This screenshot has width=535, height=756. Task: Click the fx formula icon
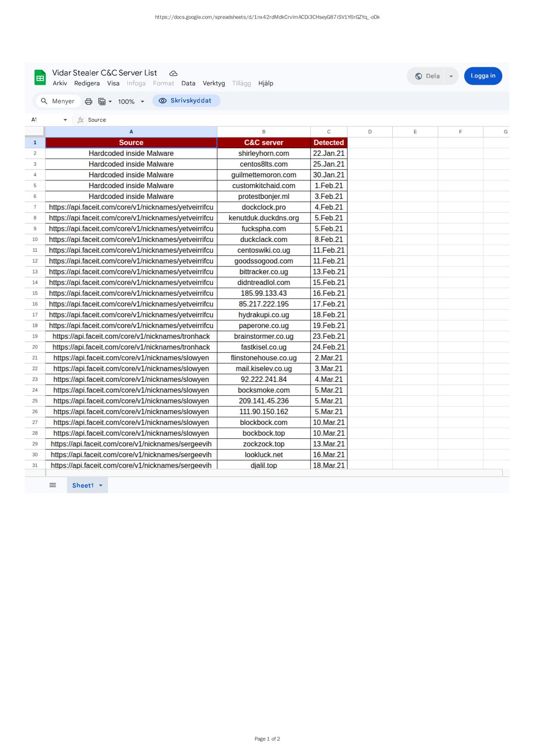[81, 120]
